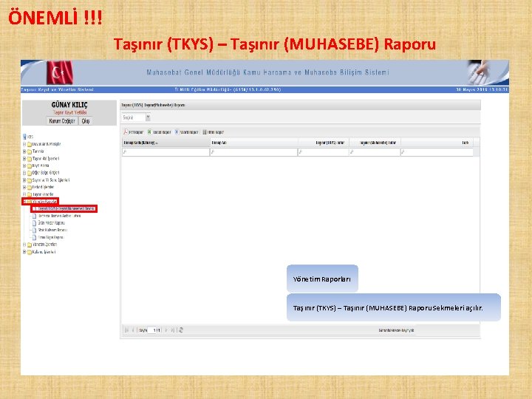Click the Kurum Değiştir button

pyautogui.click(x=62, y=121)
